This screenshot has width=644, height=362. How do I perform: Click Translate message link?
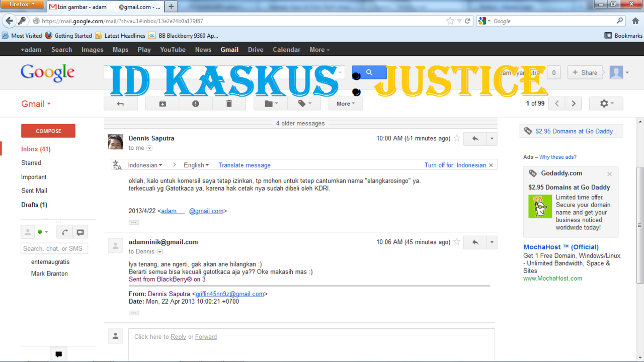(245, 165)
